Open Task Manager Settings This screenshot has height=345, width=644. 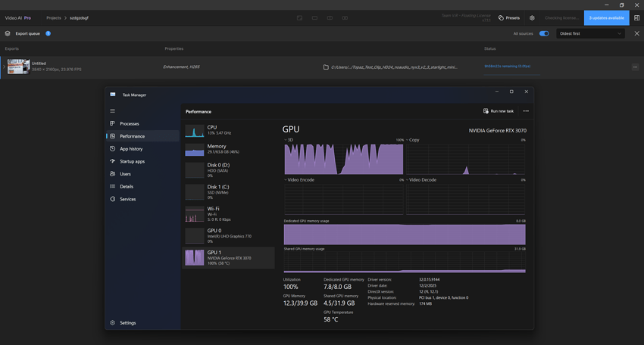[x=127, y=322]
